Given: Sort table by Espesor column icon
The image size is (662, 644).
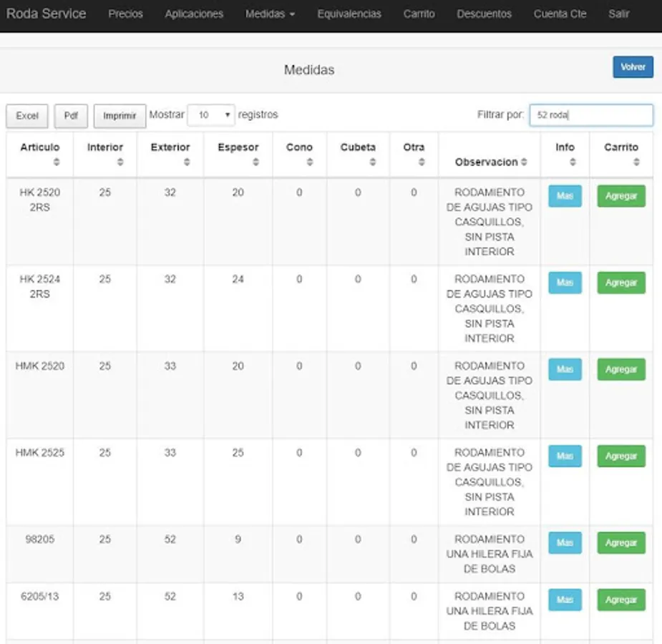Looking at the screenshot, I should click(x=255, y=162).
